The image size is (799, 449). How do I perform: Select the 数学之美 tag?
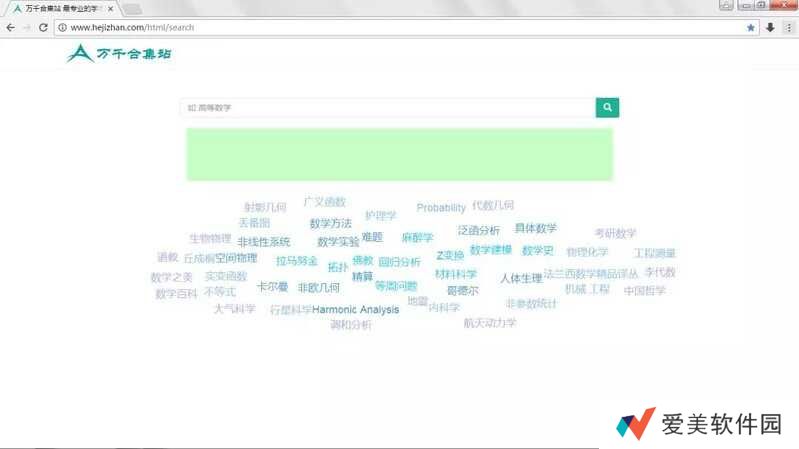(x=171, y=277)
